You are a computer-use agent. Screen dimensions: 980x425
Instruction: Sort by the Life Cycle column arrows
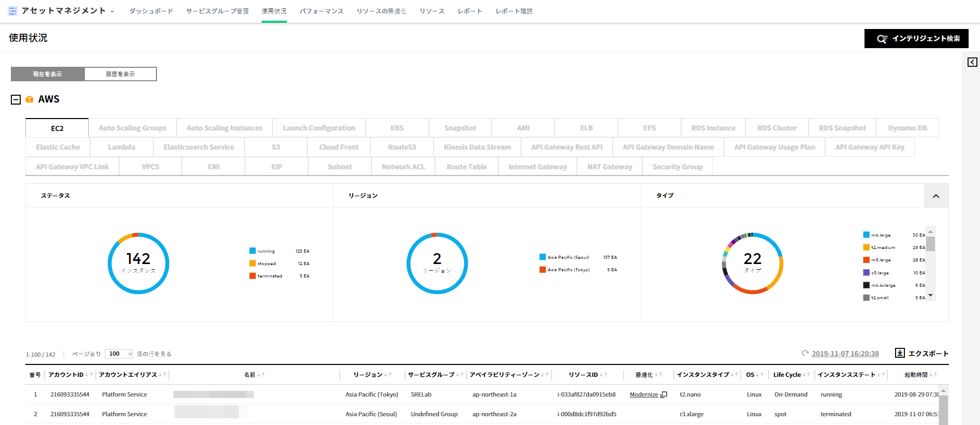coord(806,375)
